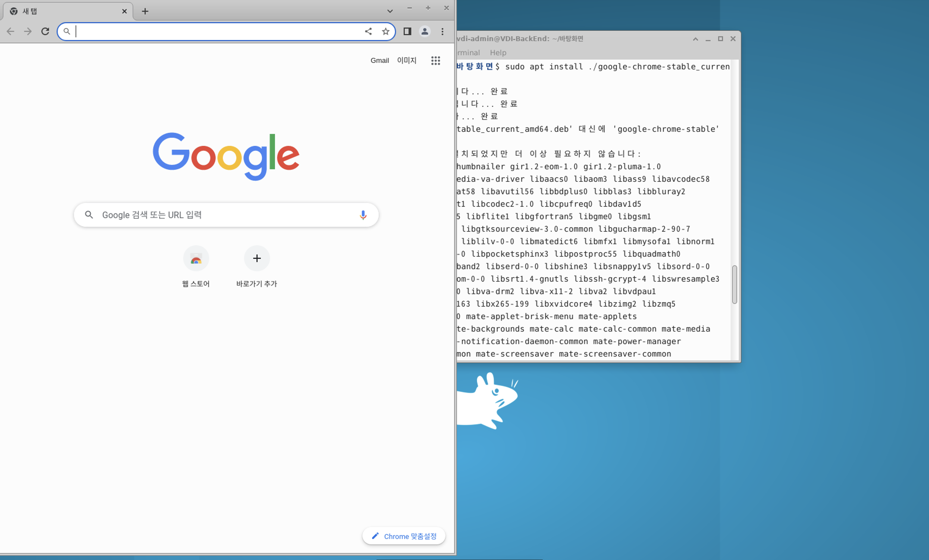Click the share this page icon
This screenshot has height=560, width=929.
click(368, 31)
